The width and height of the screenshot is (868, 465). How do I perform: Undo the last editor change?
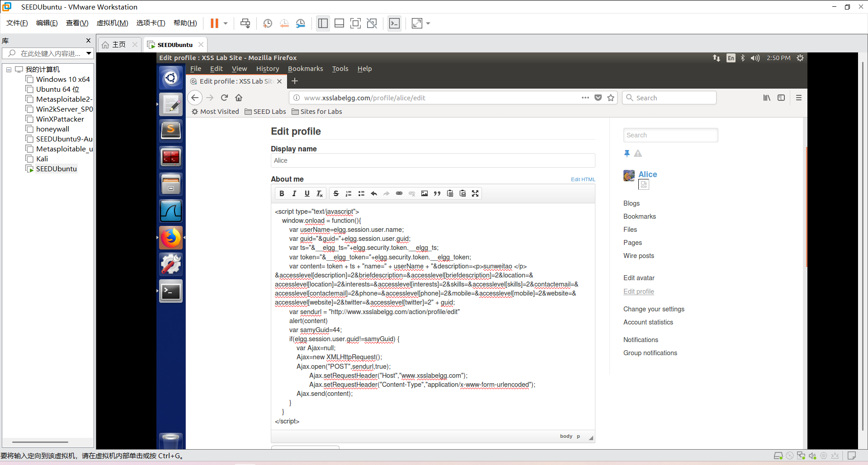[x=374, y=193]
